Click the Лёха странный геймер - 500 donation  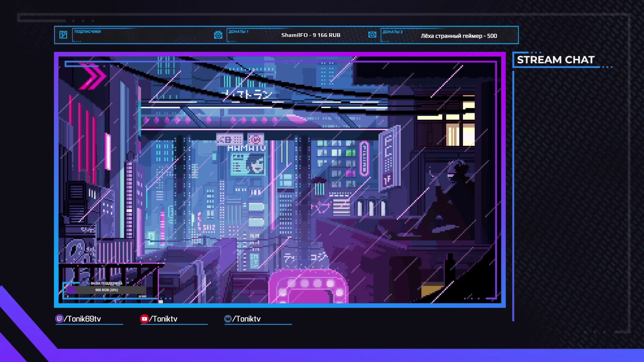tap(459, 36)
